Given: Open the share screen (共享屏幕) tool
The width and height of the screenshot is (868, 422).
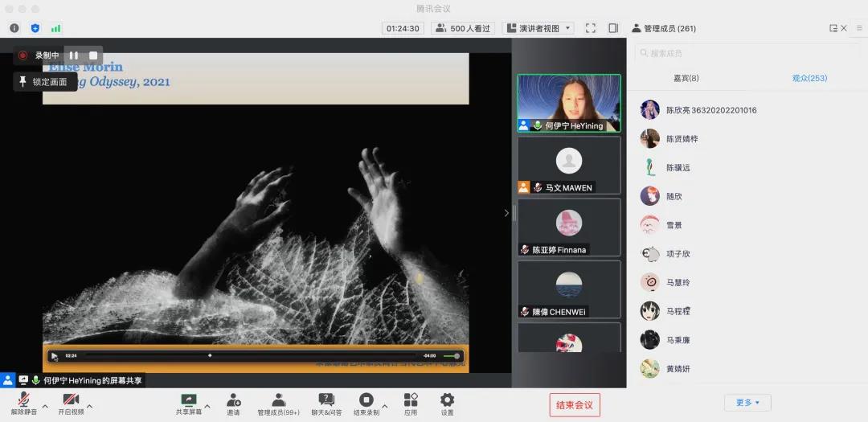Looking at the screenshot, I should tap(189, 399).
